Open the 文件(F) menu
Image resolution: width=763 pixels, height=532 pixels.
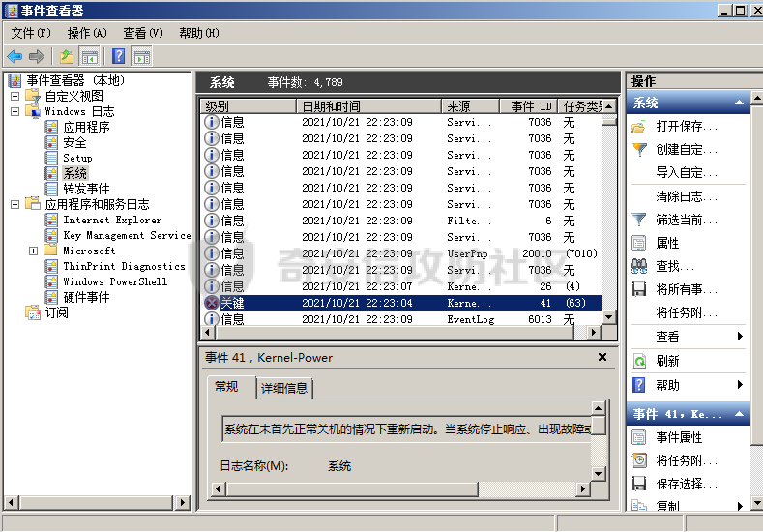coord(31,33)
